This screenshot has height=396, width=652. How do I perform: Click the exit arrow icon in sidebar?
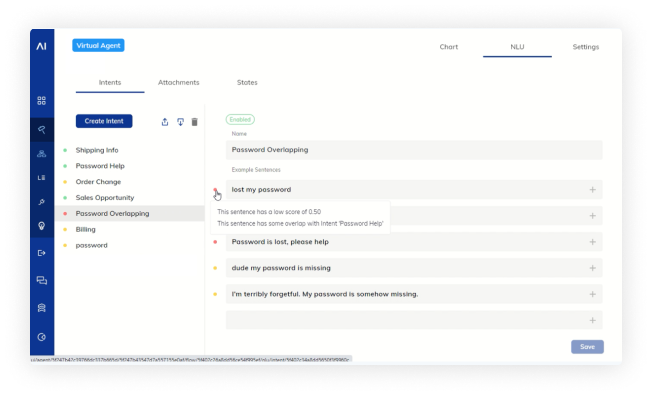point(41,253)
